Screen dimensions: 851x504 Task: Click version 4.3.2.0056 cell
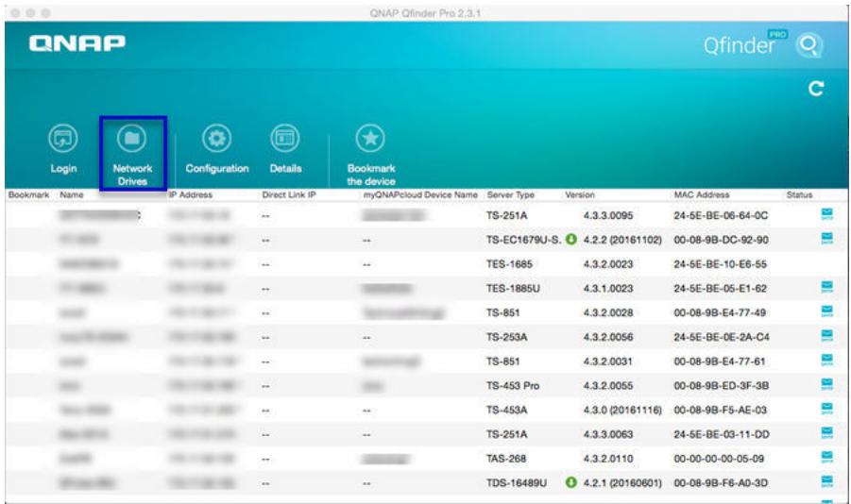(x=608, y=337)
